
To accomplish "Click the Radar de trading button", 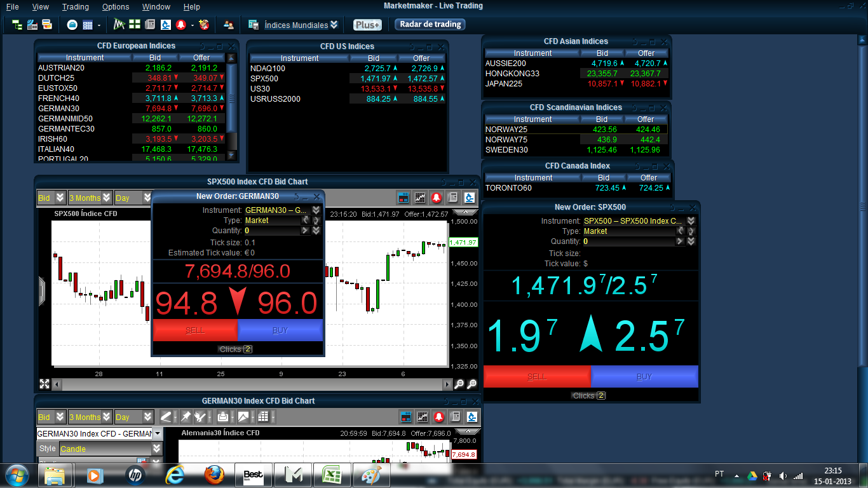I will [430, 24].
